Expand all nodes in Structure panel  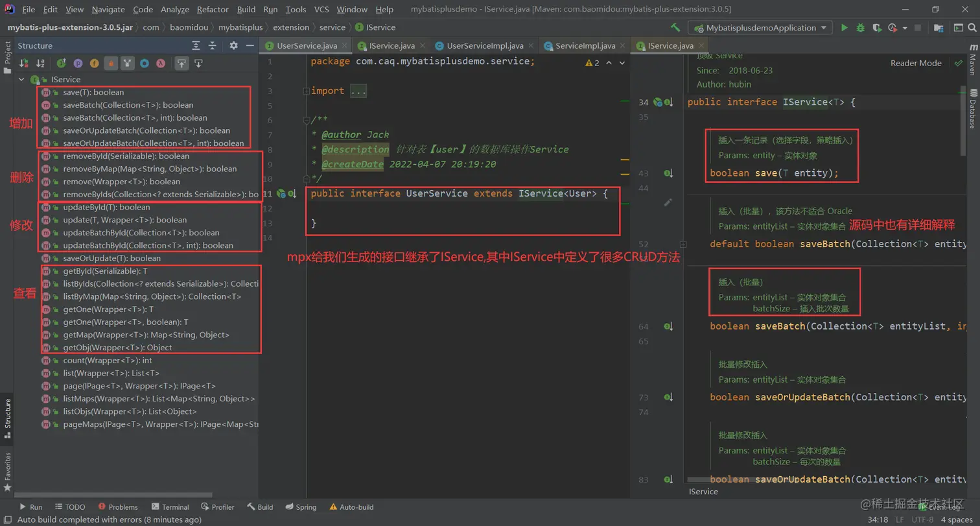tap(196, 45)
